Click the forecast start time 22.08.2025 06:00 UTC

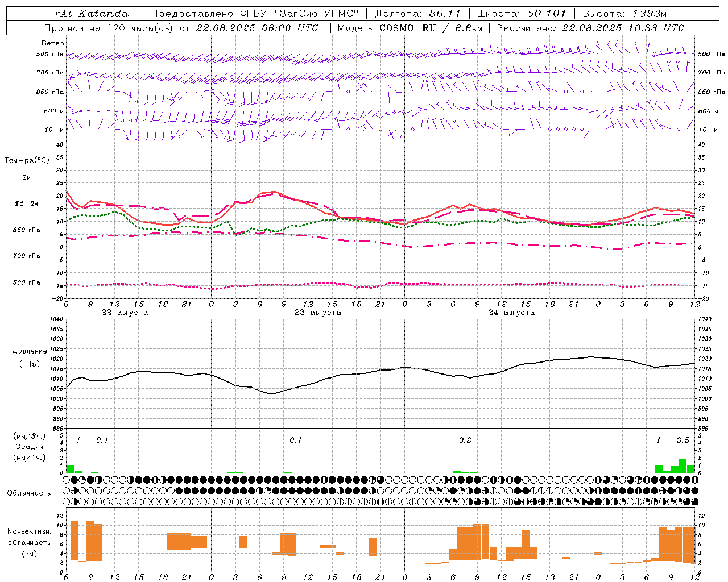tap(257, 28)
